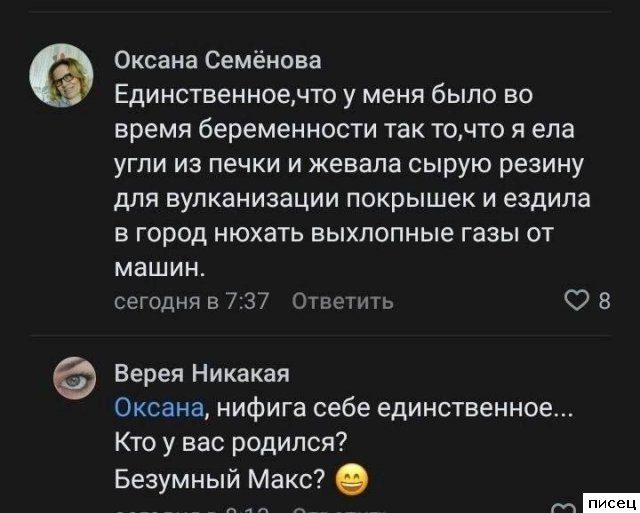The image size is (640, 513).
Task: Click the line 'для вулканизации покрышек и ездила'
Action: (x=351, y=198)
